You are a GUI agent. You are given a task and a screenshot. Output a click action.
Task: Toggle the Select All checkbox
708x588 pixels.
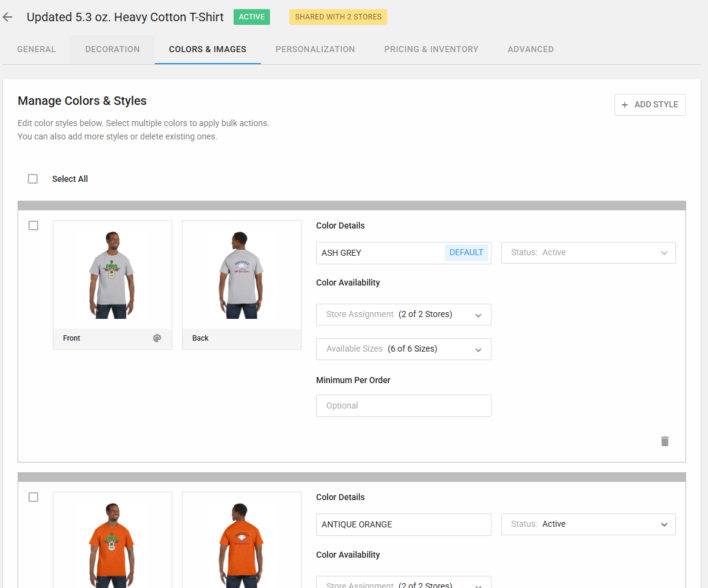[x=33, y=179]
